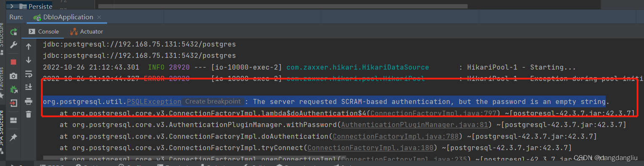Viewport: 644px width, 166px height.
Task: Open run configuration settings with the wrench icon
Action: coord(13,45)
